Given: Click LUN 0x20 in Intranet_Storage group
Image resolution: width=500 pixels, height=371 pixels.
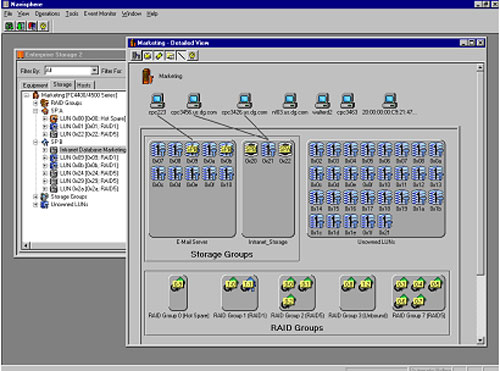Looking at the screenshot, I should [251, 149].
